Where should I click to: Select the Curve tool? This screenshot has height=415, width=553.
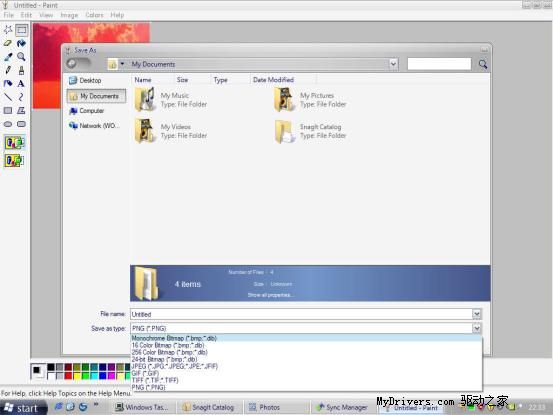tap(21, 97)
